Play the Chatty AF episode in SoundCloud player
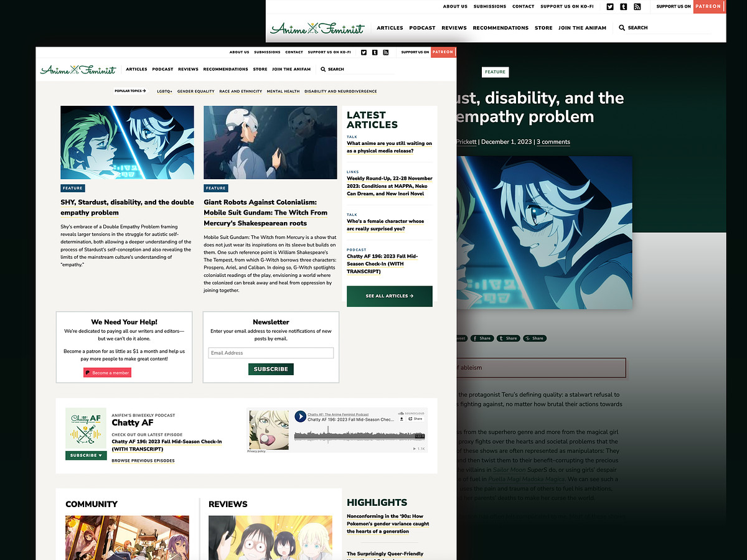Viewport: 747px width, 560px height. (301, 416)
